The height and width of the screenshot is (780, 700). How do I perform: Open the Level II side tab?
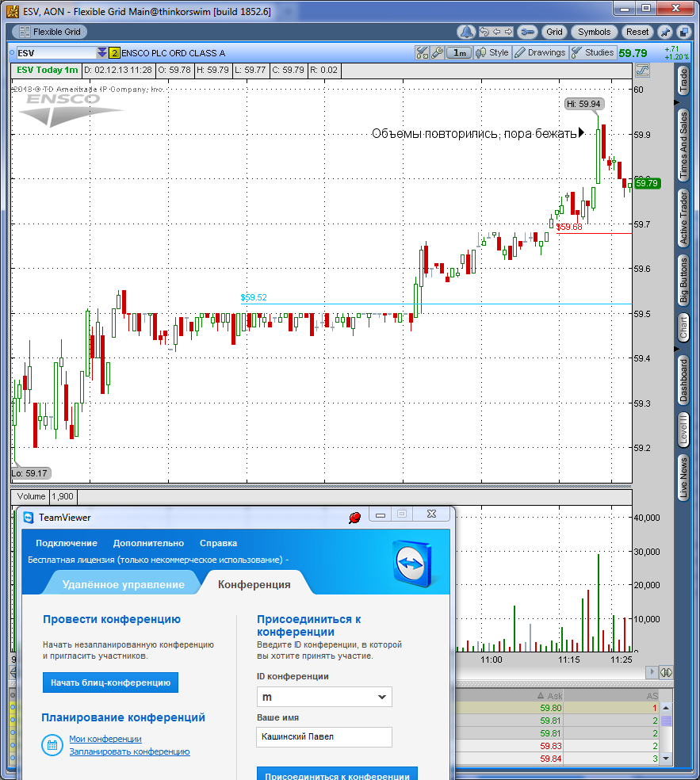click(683, 430)
